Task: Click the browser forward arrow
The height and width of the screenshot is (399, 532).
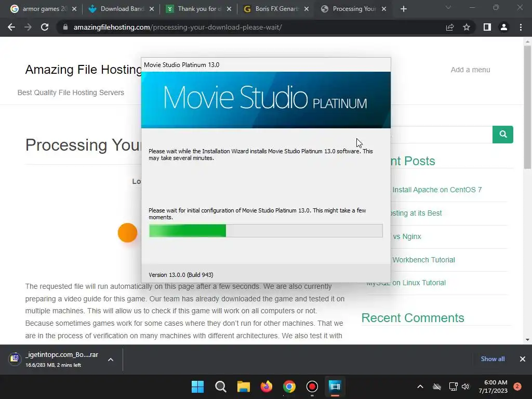Action: pos(28,27)
